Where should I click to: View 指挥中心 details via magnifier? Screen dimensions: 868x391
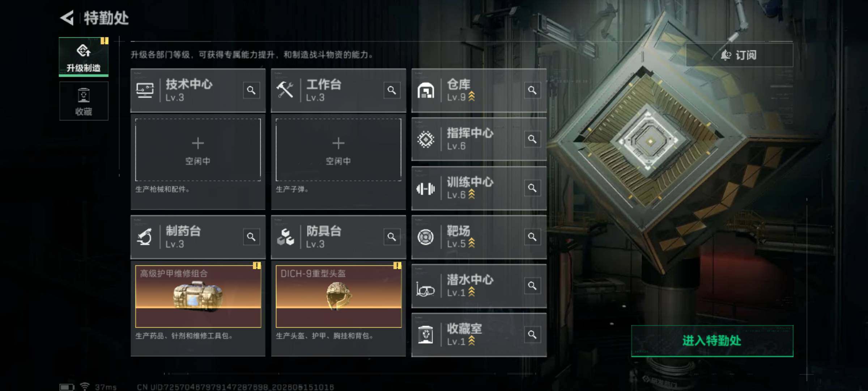click(x=532, y=139)
